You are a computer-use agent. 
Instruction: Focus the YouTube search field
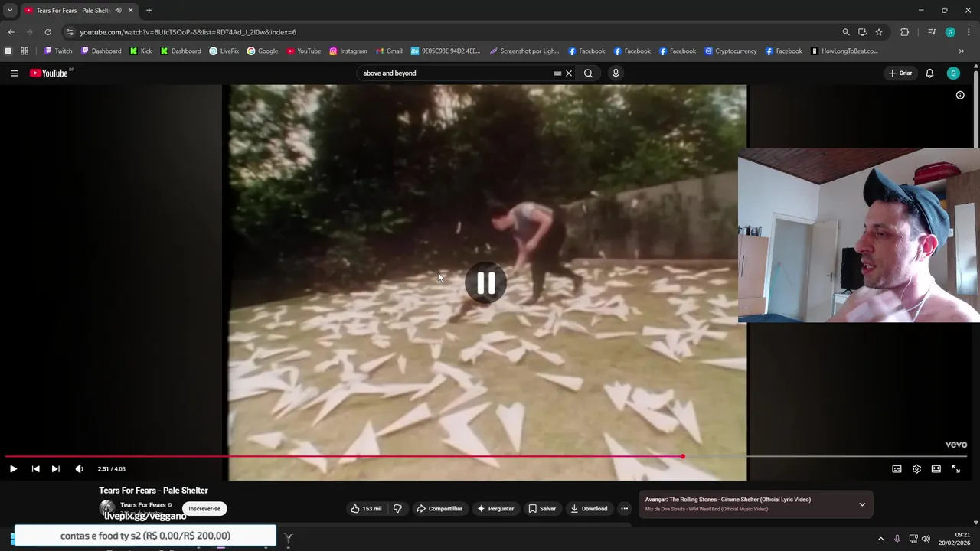coord(456,73)
